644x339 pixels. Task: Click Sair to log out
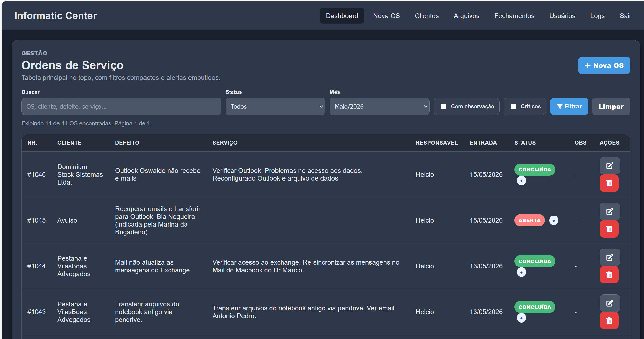(625, 16)
